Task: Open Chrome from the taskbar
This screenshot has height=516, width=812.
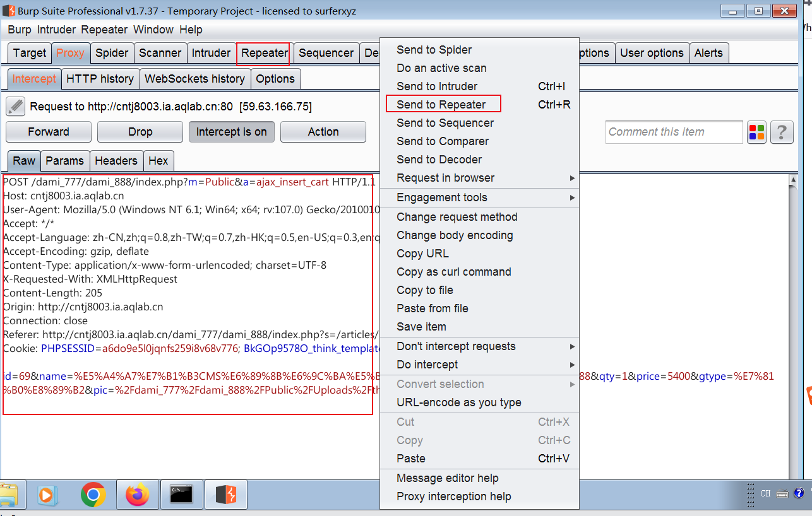Action: 93,495
